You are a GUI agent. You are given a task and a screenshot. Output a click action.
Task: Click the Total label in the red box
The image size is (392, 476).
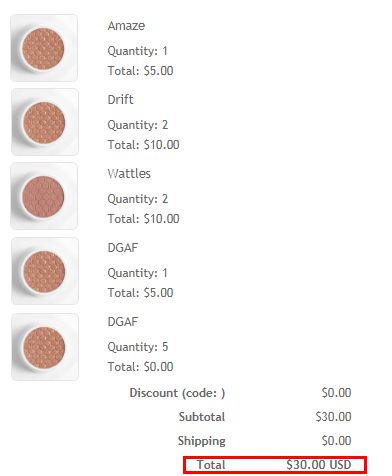pyautogui.click(x=211, y=465)
